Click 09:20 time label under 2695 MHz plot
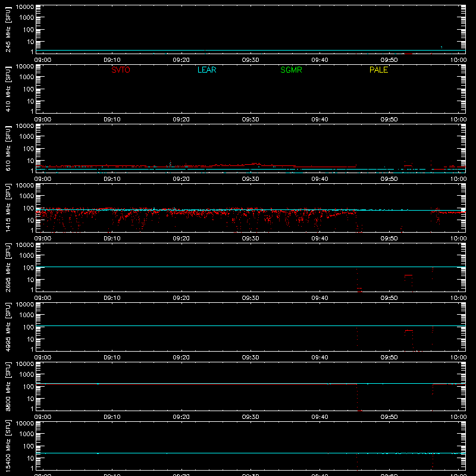 pos(181,298)
